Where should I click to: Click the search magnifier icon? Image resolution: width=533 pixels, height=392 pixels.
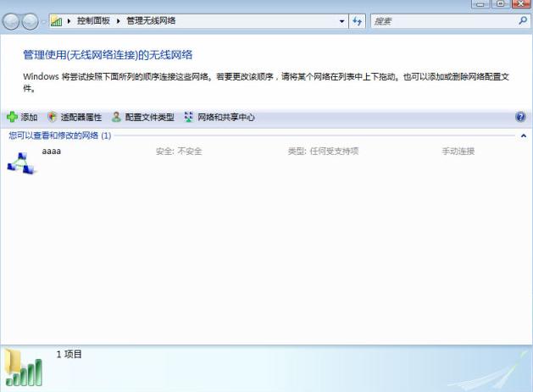click(523, 20)
